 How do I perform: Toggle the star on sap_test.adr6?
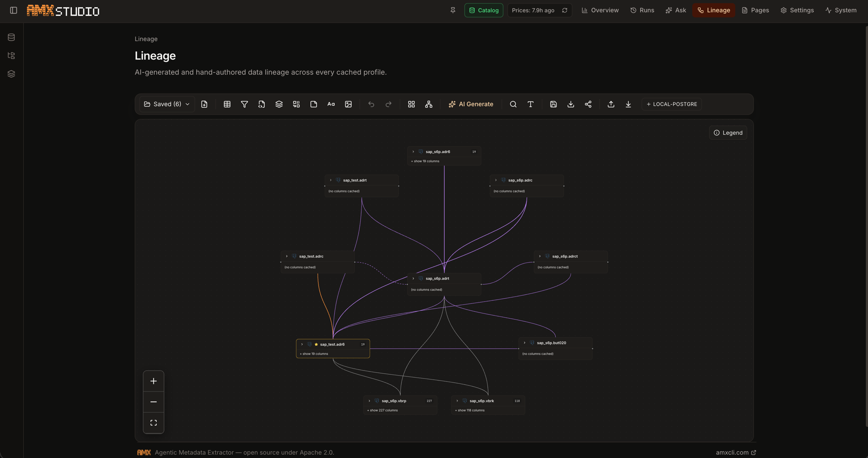click(316, 345)
